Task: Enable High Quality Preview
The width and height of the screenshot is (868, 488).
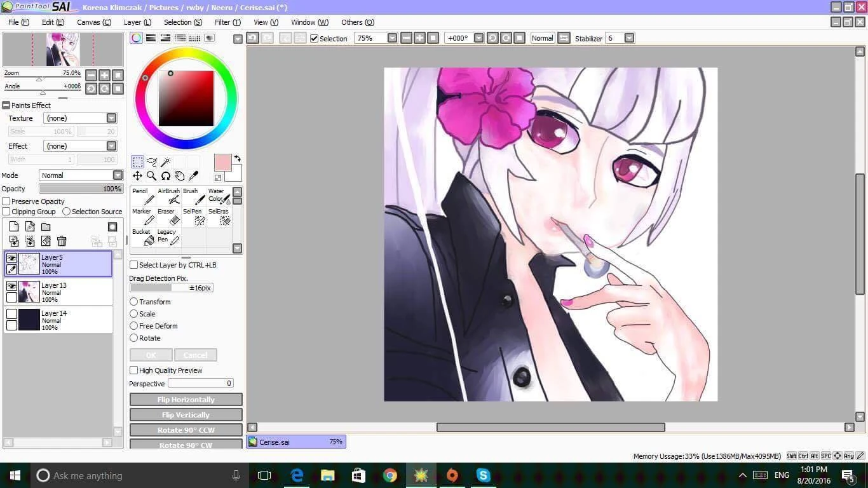Action: 134,370
